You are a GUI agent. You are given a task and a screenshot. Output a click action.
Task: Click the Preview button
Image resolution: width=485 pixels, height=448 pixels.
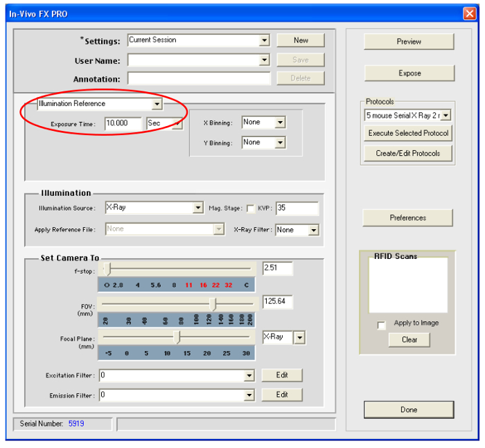tap(409, 42)
